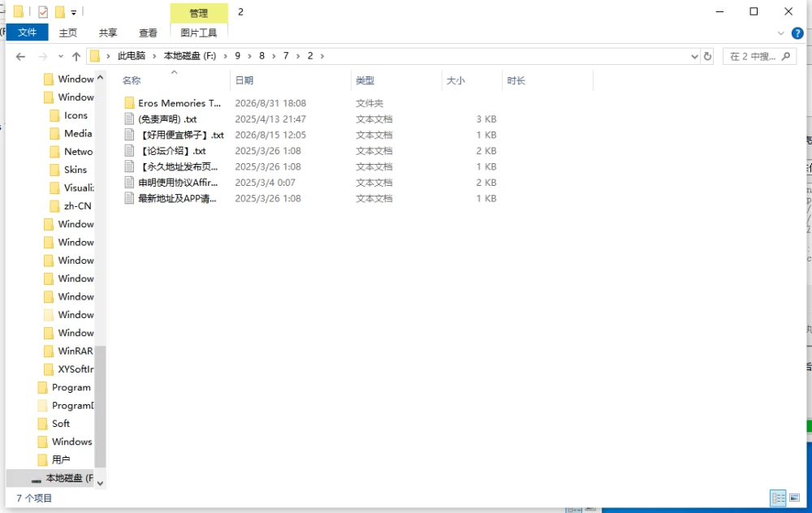The height and width of the screenshot is (513, 812).
Task: Switch to the 主页 ribbon tab
Action: click(x=68, y=32)
